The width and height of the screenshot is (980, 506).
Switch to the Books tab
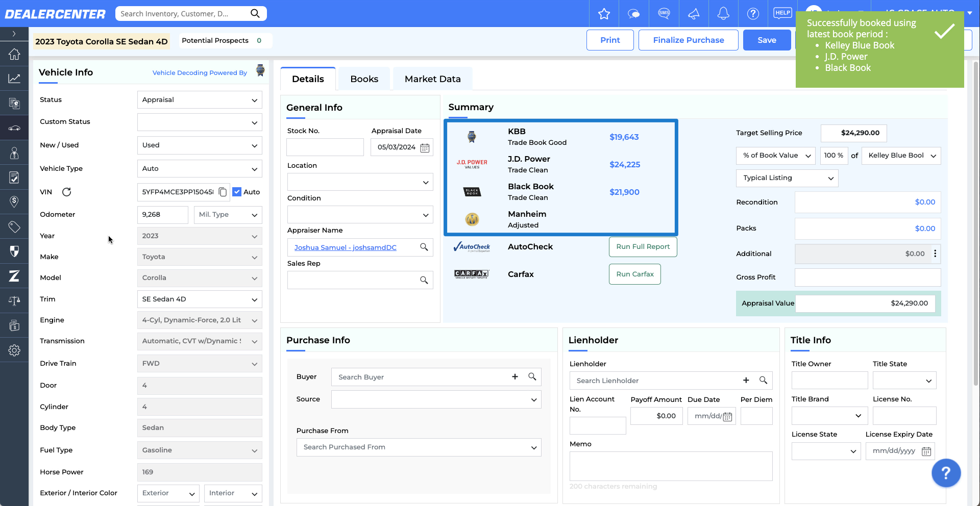click(364, 79)
